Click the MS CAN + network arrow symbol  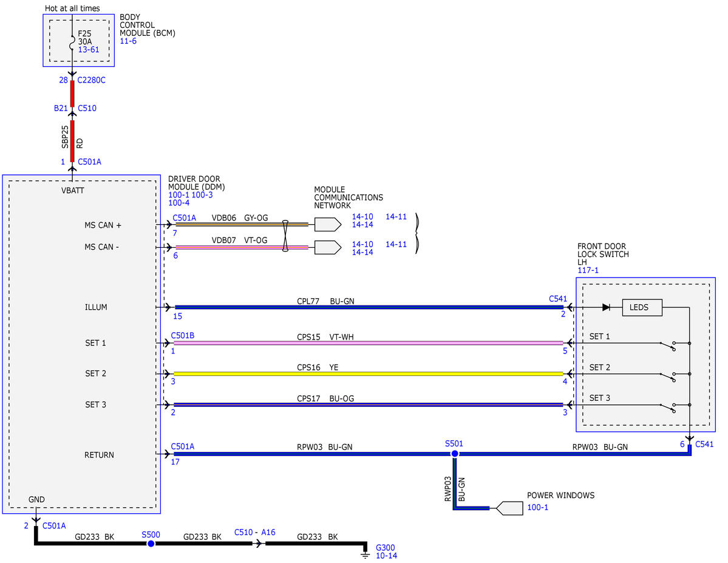(x=328, y=224)
